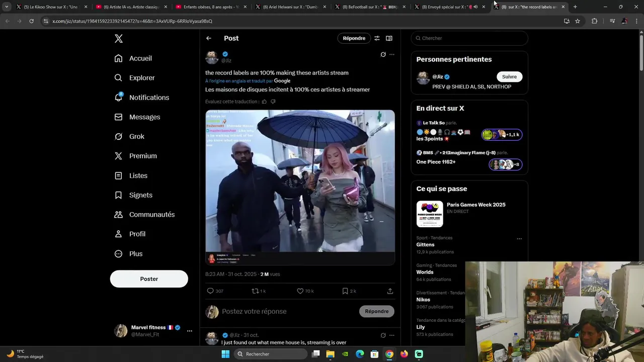Screen dimensions: 644x362
Task: Open Premium in the sidebar
Action: point(135,156)
